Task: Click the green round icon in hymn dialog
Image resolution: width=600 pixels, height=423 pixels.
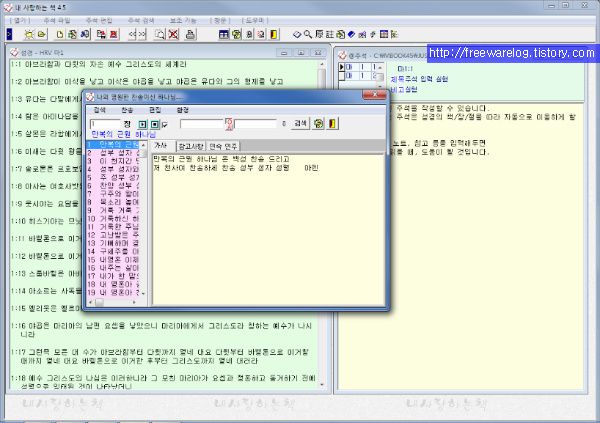Action: point(318,124)
